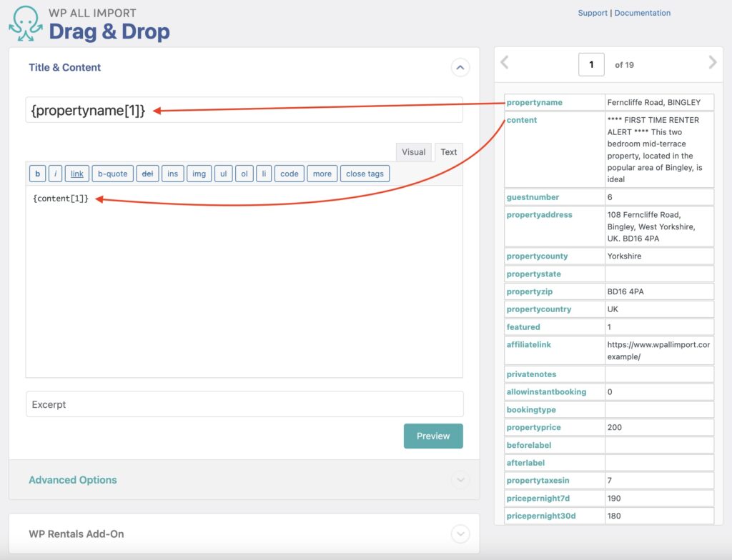Expand the WP Rentals Add-On section
732x560 pixels.
pos(460,533)
